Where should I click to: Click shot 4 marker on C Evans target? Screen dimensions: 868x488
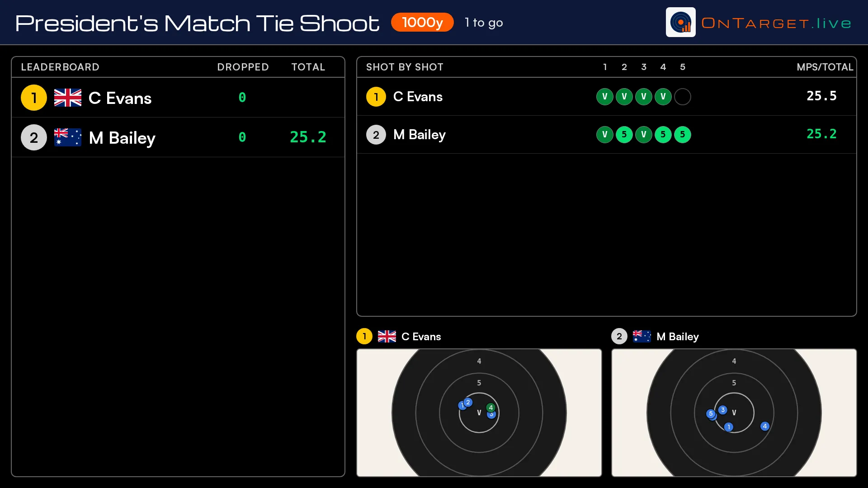tap(491, 408)
